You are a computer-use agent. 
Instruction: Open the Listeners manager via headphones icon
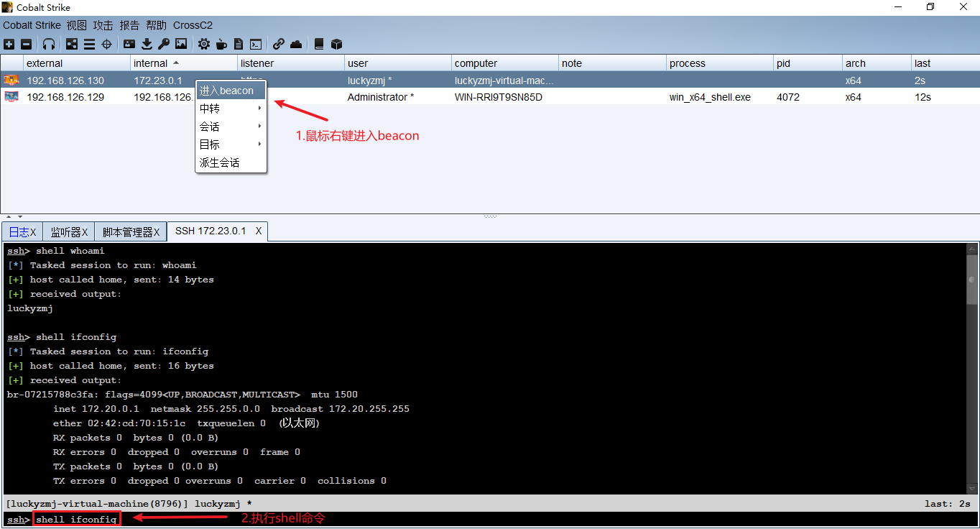48,44
